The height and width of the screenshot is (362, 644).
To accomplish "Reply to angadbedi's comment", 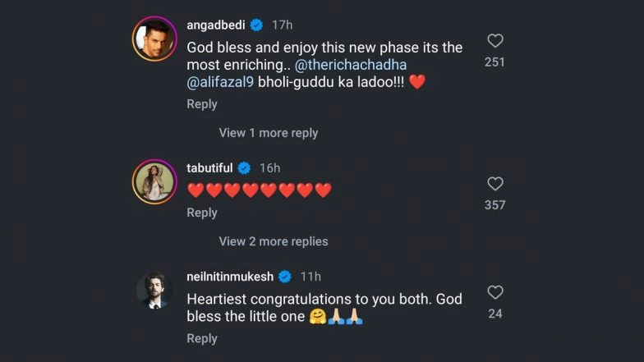I will tap(202, 104).
